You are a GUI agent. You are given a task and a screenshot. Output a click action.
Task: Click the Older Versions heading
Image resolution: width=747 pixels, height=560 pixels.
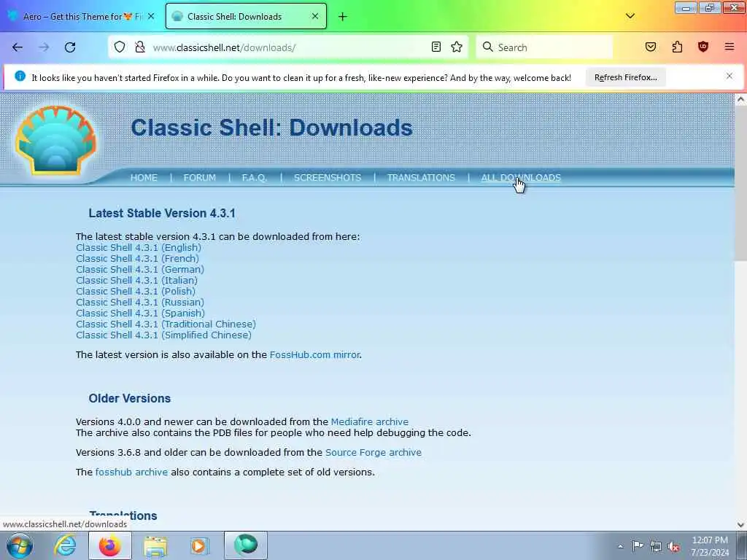[x=130, y=398]
